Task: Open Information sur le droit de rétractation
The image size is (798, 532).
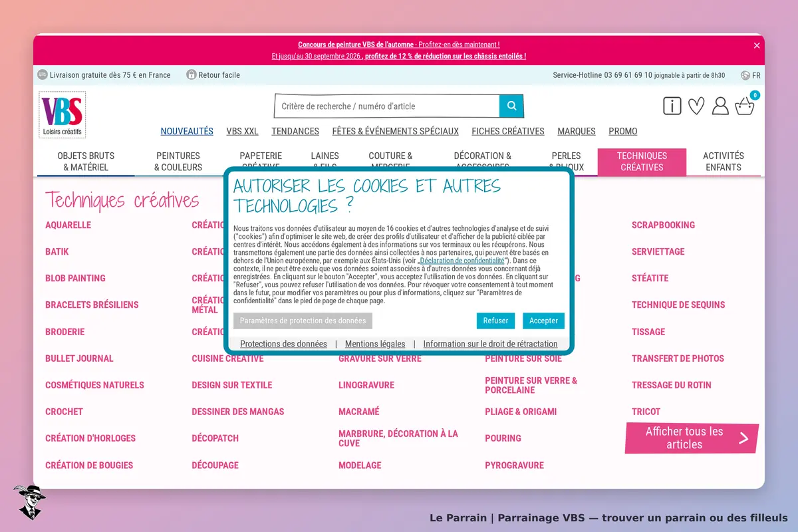Action: 490,344
